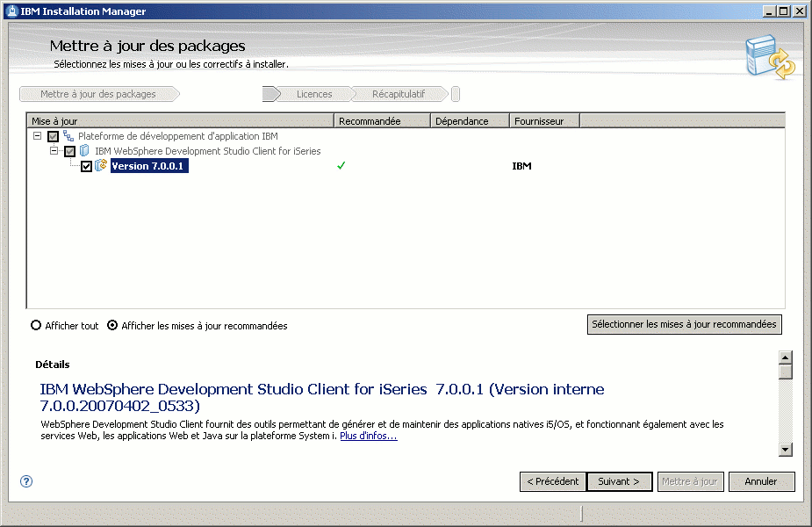Proceed with the Suivant button
The image size is (812, 527).
619,481
